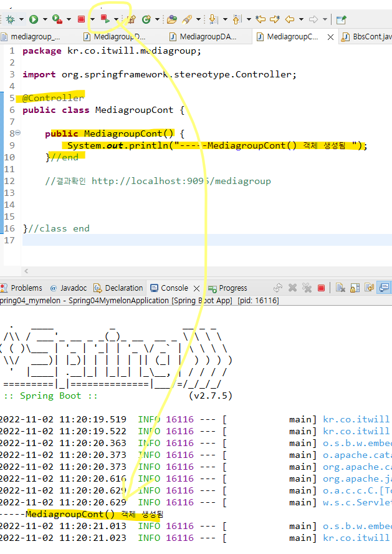Click the o.s.b.w.embed logger link at 11:20:20.363
This screenshot has height=554, width=392.
click(x=357, y=443)
